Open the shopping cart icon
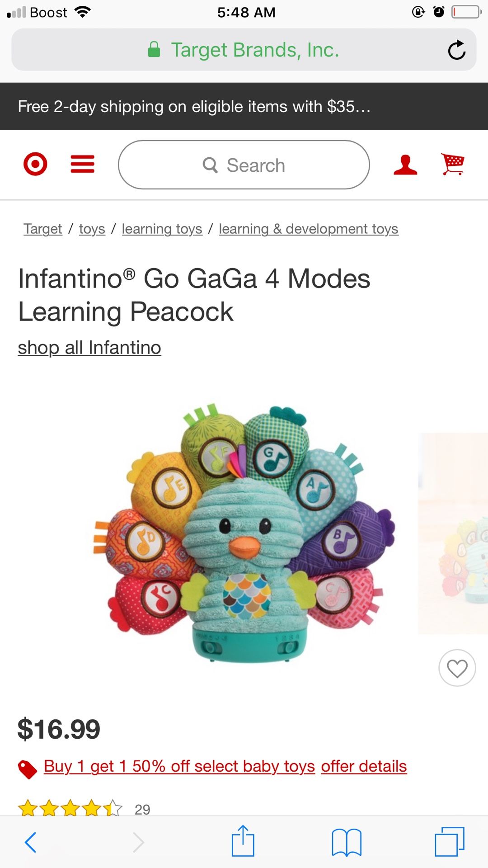 click(x=453, y=164)
